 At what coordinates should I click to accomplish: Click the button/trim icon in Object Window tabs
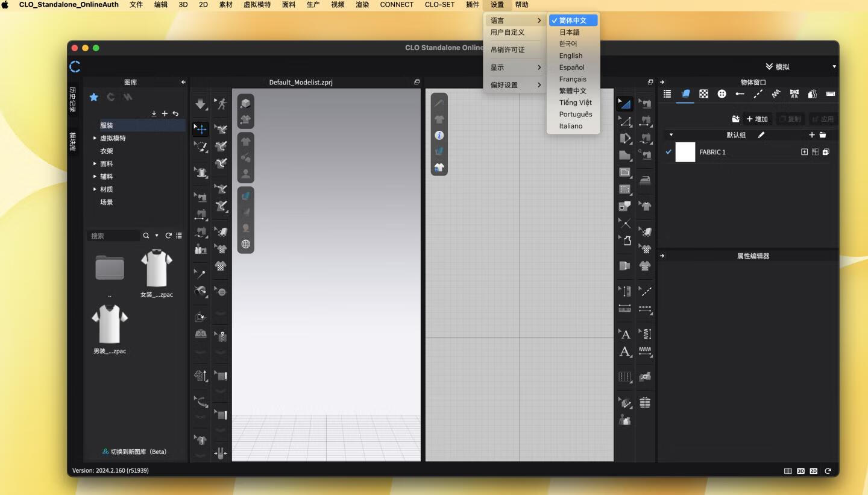coord(722,94)
